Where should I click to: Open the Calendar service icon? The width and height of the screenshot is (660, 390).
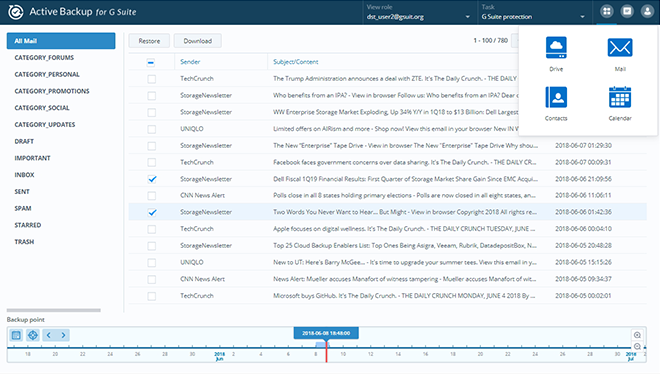(620, 97)
